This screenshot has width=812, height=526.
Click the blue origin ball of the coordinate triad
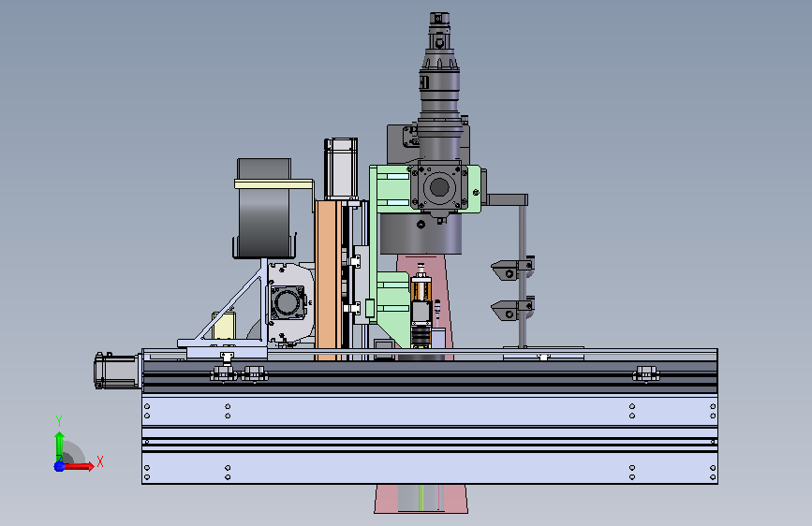click(x=59, y=466)
